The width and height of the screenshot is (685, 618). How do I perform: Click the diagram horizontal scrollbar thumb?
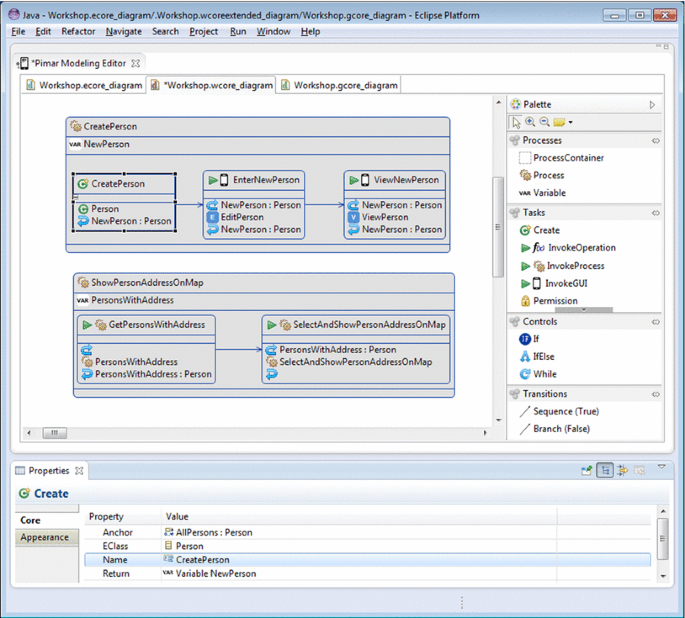point(55,433)
